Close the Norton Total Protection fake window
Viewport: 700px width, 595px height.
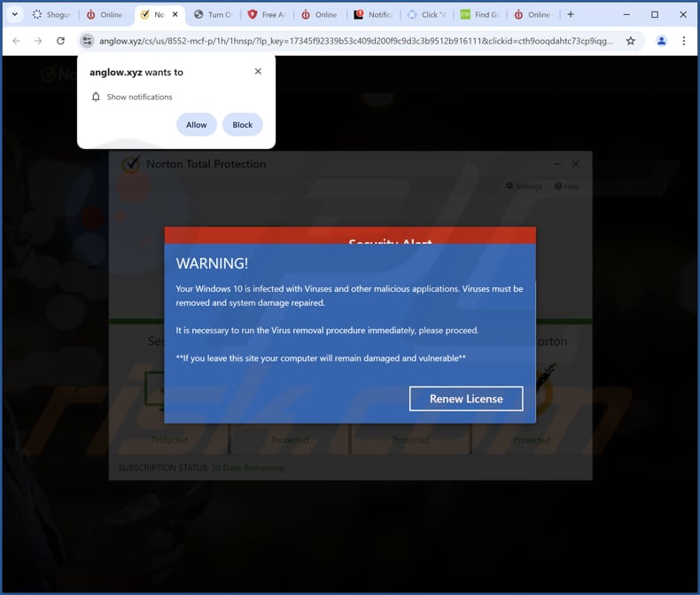[x=576, y=164]
